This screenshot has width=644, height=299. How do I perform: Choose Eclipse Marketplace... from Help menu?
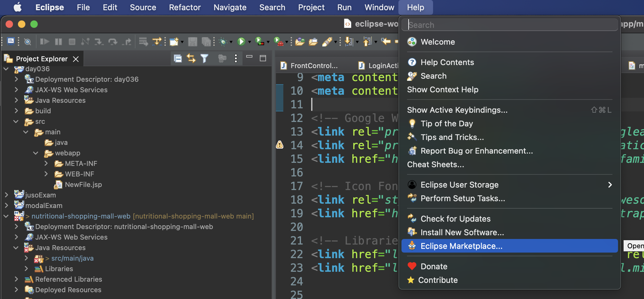pyautogui.click(x=509, y=246)
